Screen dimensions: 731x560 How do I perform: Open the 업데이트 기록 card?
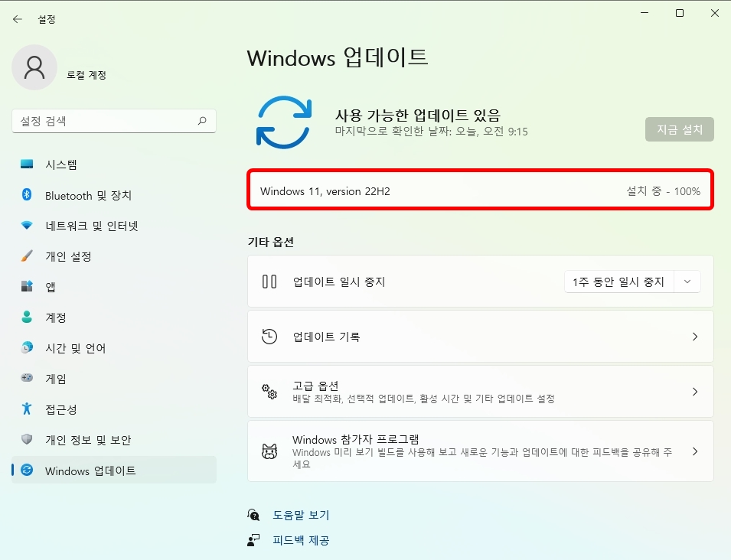coord(481,337)
